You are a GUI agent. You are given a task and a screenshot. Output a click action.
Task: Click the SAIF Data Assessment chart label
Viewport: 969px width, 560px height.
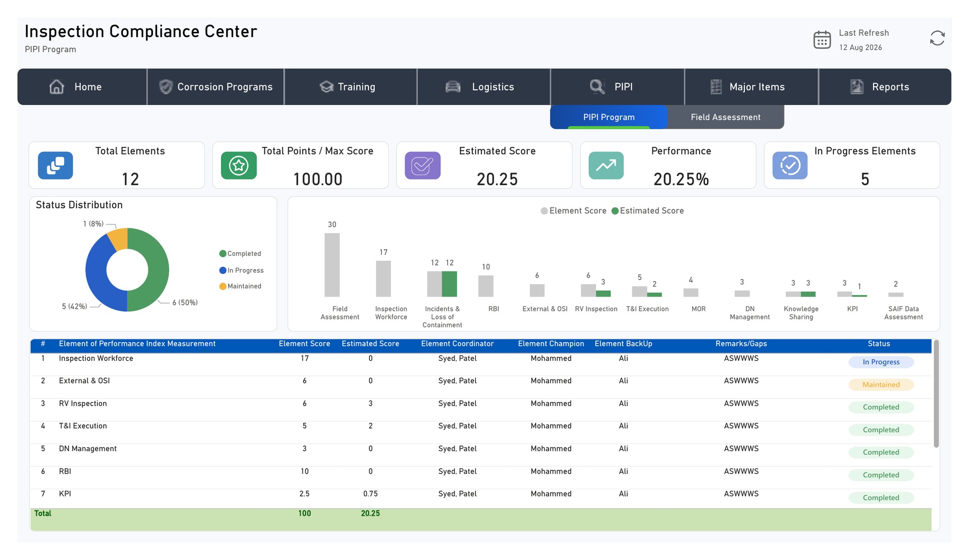click(x=903, y=313)
